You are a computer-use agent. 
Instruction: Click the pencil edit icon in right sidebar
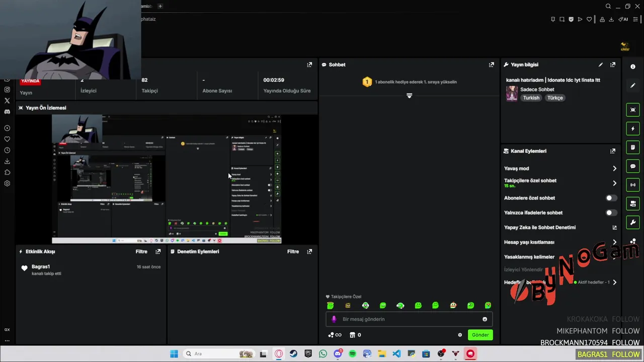(633, 85)
